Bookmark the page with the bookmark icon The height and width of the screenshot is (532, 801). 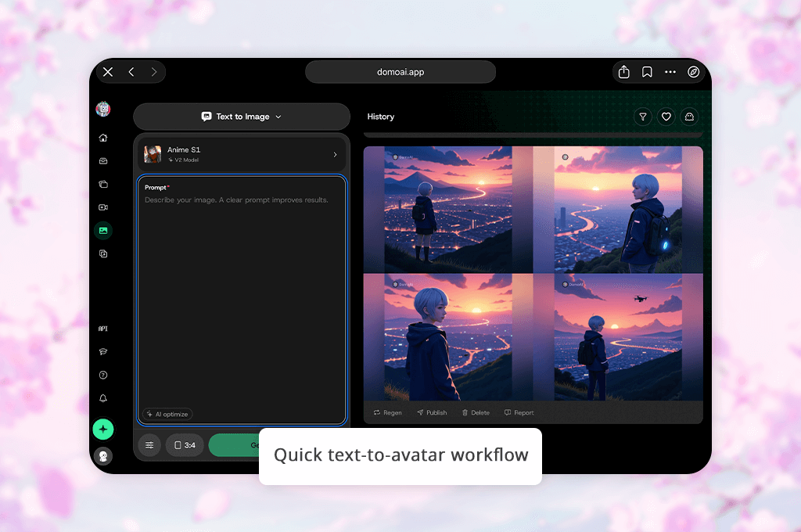click(647, 72)
